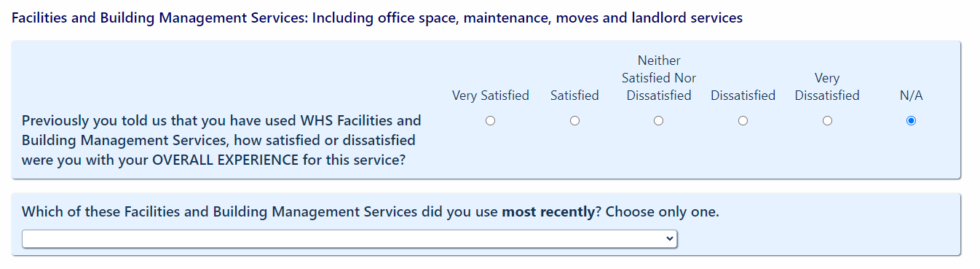Select the Very Satisfied radio button

tap(490, 121)
